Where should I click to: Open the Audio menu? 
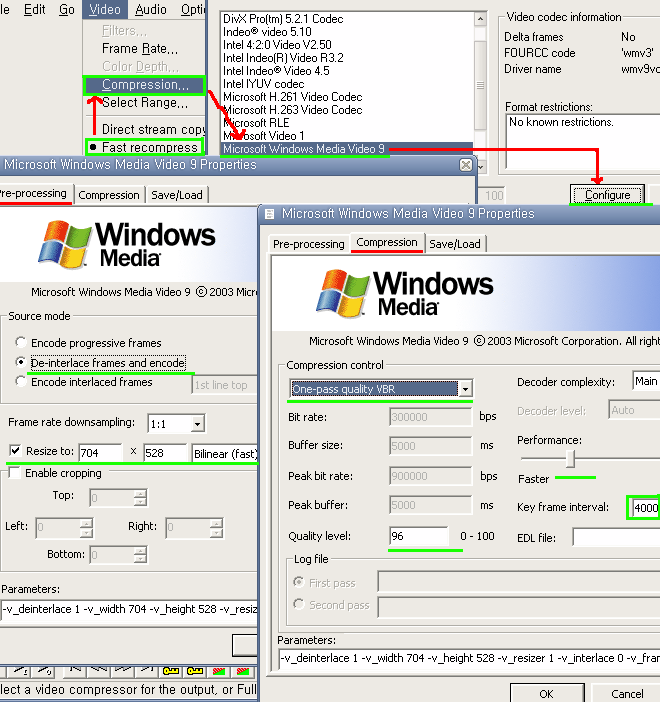(x=151, y=9)
